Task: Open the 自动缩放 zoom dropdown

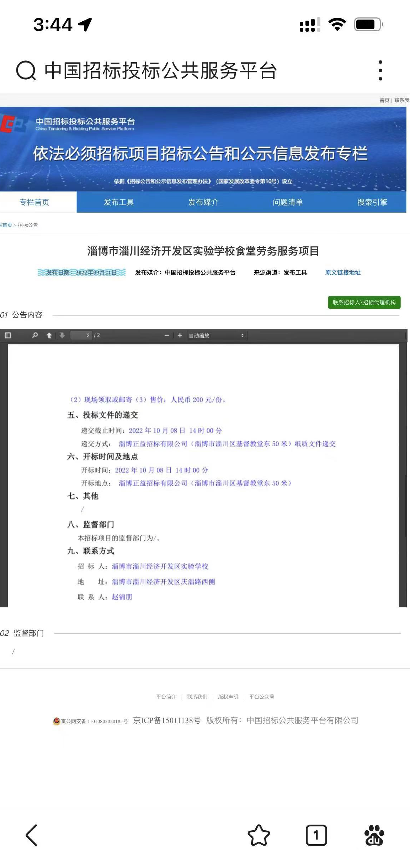Action: point(217,335)
